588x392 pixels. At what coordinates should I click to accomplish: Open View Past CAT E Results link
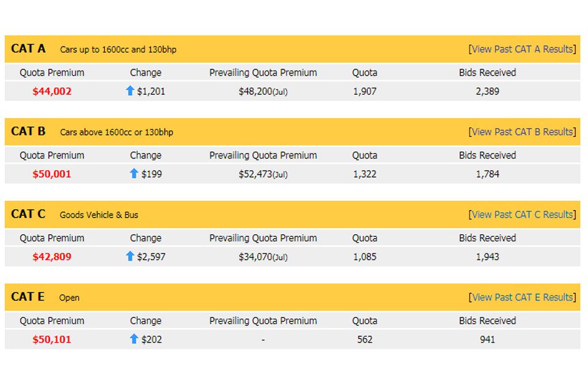click(522, 297)
